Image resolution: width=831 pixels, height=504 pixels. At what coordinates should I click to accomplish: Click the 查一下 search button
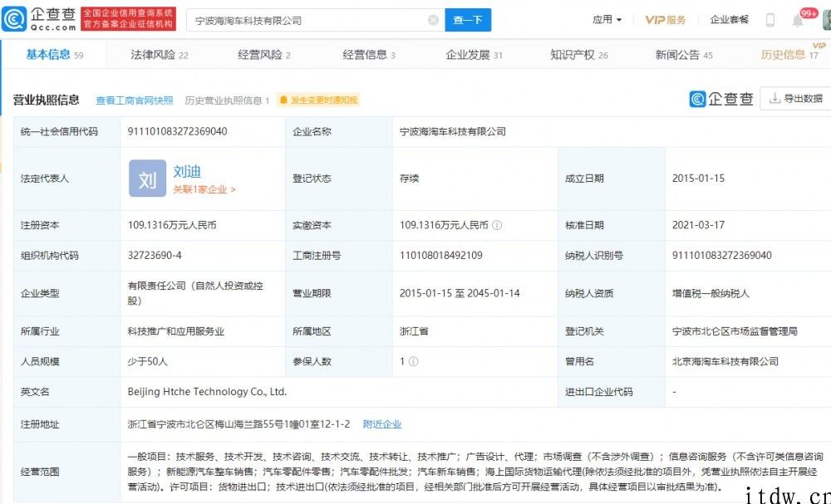point(468,20)
